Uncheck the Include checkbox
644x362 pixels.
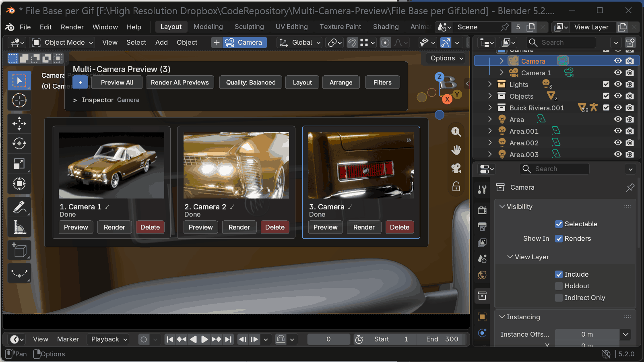pos(559,274)
